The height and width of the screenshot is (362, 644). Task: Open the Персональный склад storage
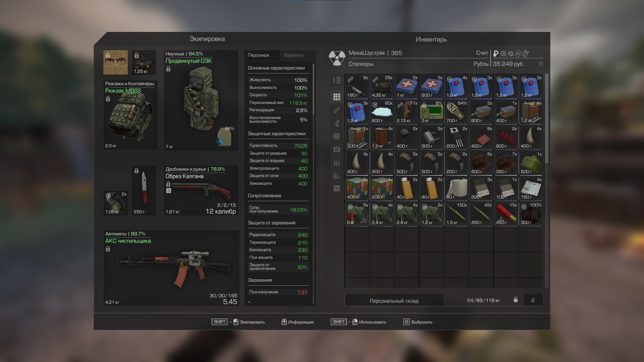click(x=394, y=300)
